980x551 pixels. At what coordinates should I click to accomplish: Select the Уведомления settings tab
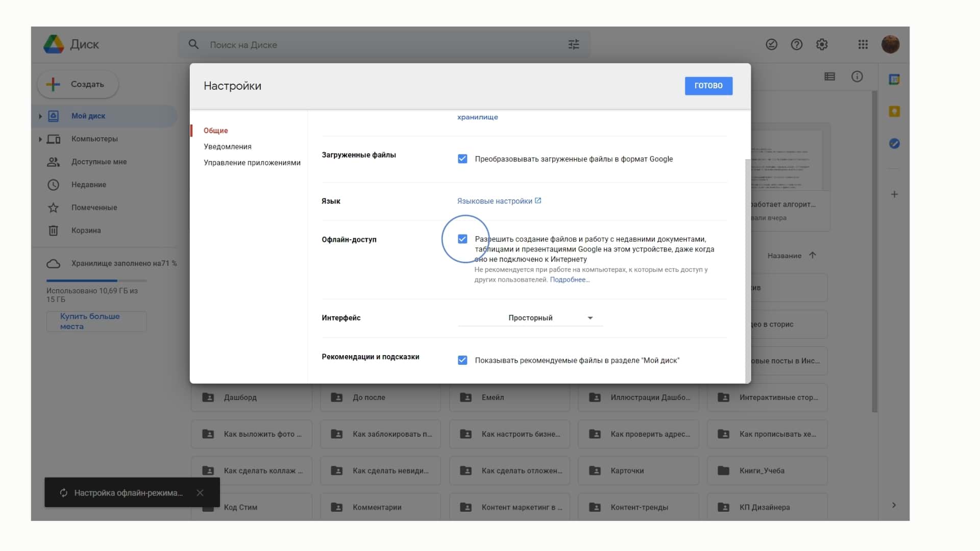tap(228, 146)
